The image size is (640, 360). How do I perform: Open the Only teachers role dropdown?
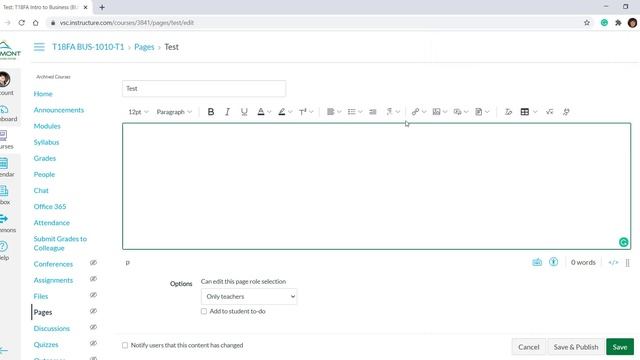(x=249, y=297)
